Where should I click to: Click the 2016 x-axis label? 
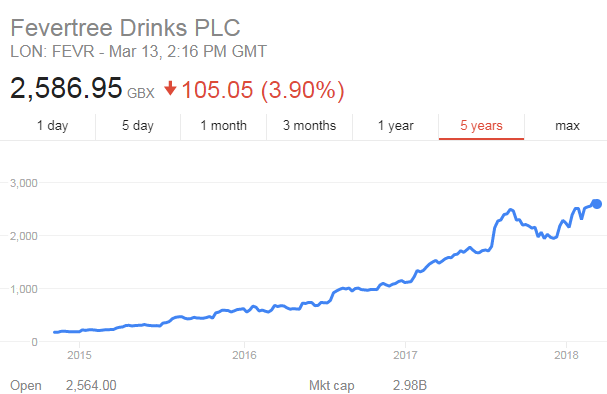point(244,355)
